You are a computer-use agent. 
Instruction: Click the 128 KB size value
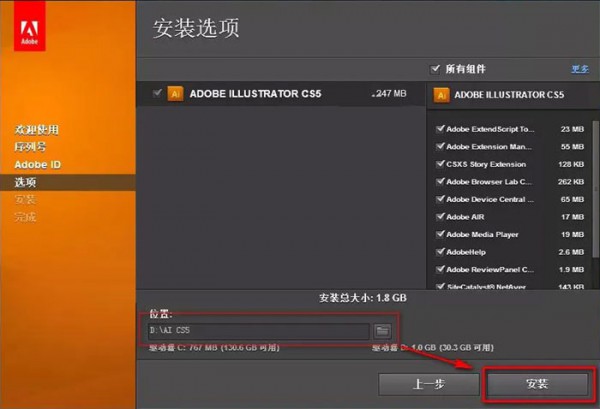[571, 165]
